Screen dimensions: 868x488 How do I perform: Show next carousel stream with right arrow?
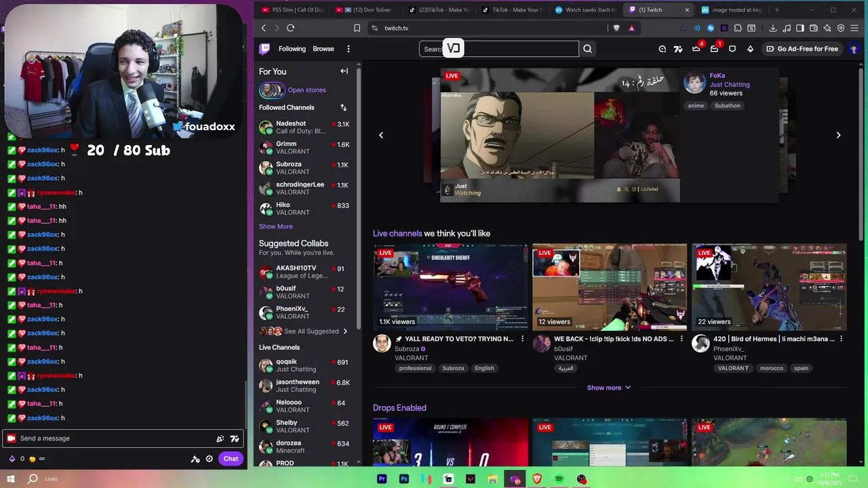click(x=838, y=135)
